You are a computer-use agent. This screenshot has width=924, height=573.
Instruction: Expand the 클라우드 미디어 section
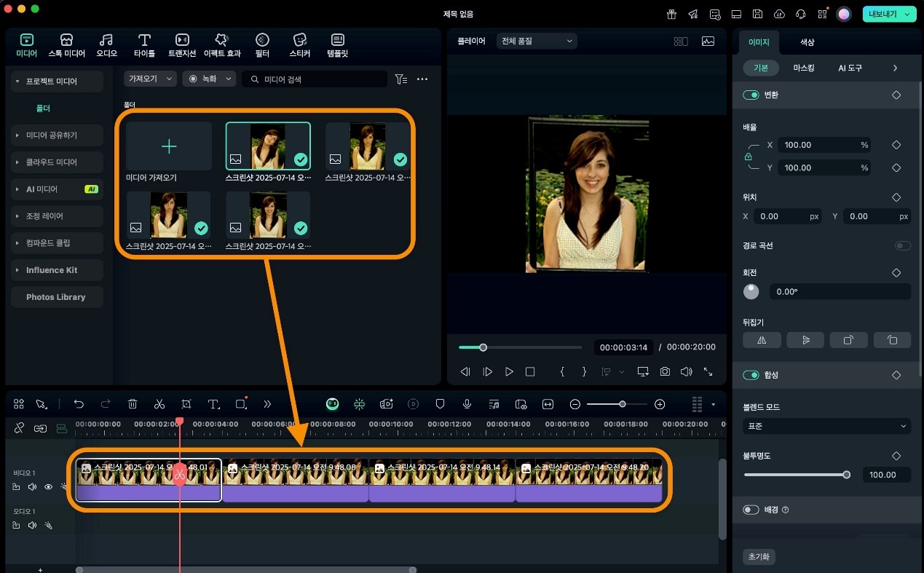coord(17,162)
